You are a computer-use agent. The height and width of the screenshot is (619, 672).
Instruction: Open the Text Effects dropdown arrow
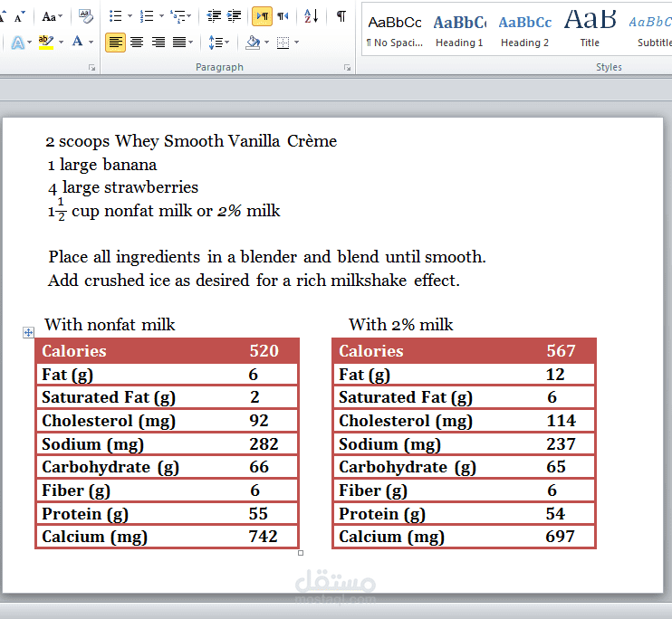29,43
